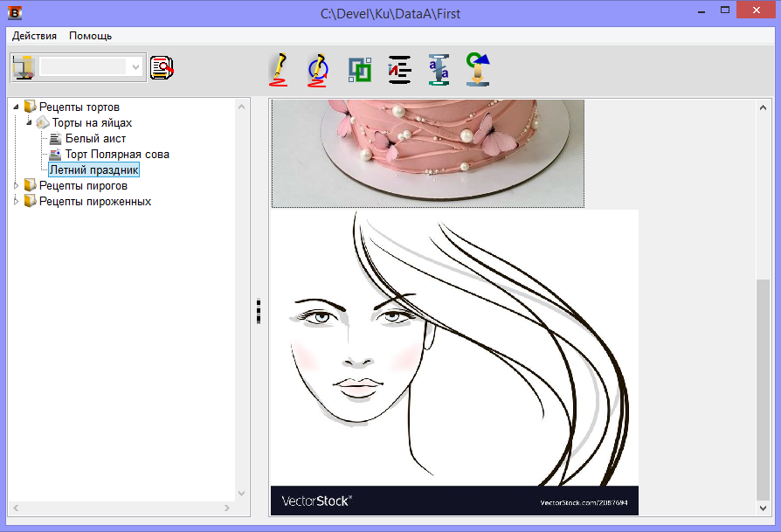This screenshot has width=781, height=532.
Task: Open the toolbar combo box dropdown arrow
Action: tap(135, 66)
